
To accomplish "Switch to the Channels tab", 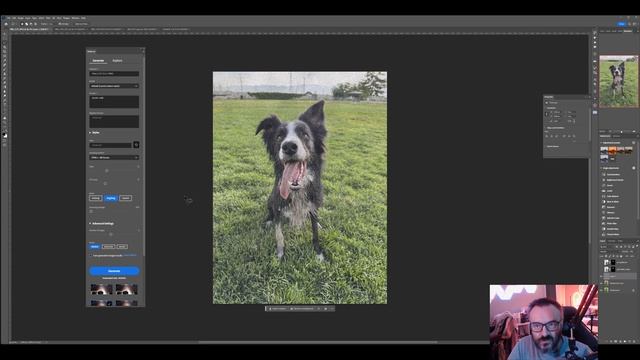I will tap(611, 241).
